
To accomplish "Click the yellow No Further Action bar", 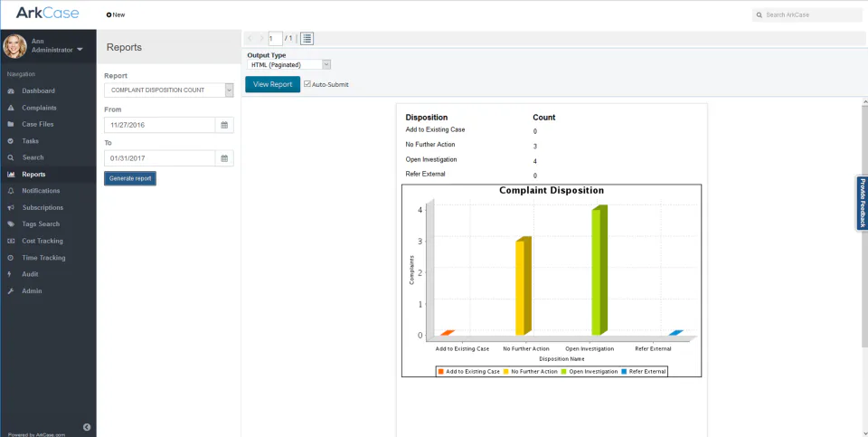I will point(524,286).
